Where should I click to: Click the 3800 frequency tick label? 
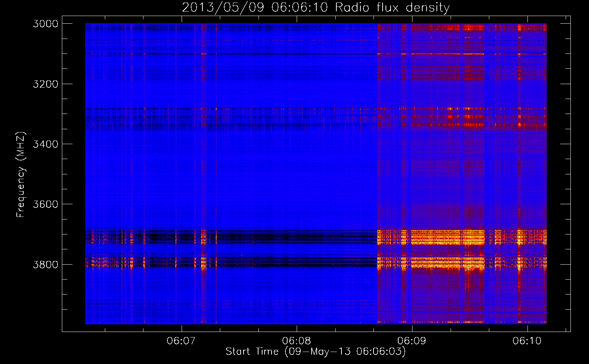(46, 264)
